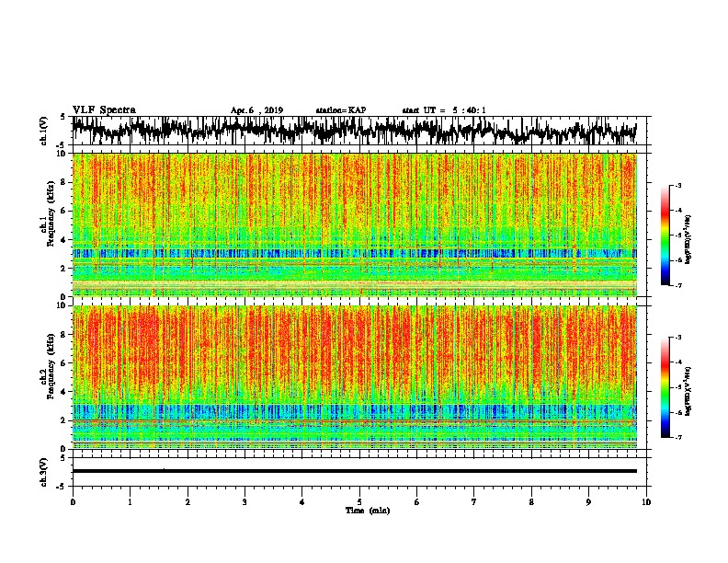Select the "start UT = 5:40:1" label
The width and height of the screenshot is (728, 563).
(444, 110)
